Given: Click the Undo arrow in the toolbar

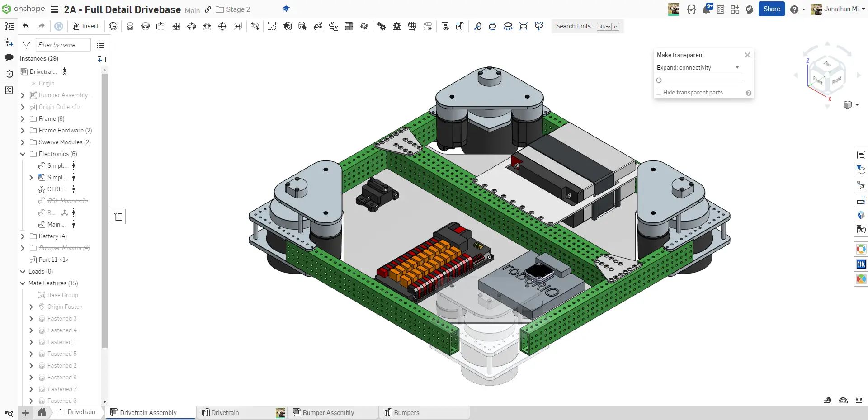Looking at the screenshot, I should (26, 26).
